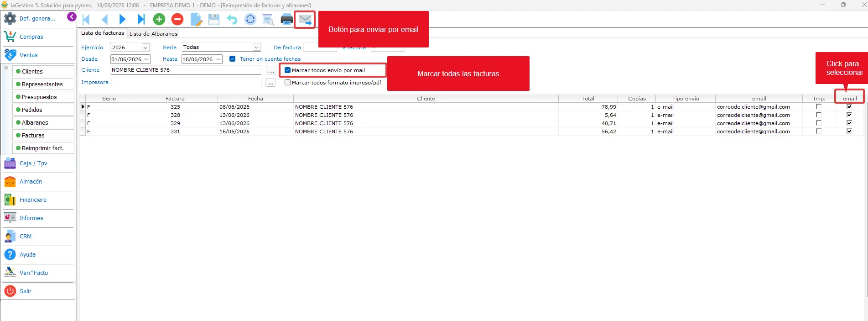Switch to Lista de facturas tab
This screenshot has height=321, width=868.
coord(103,33)
